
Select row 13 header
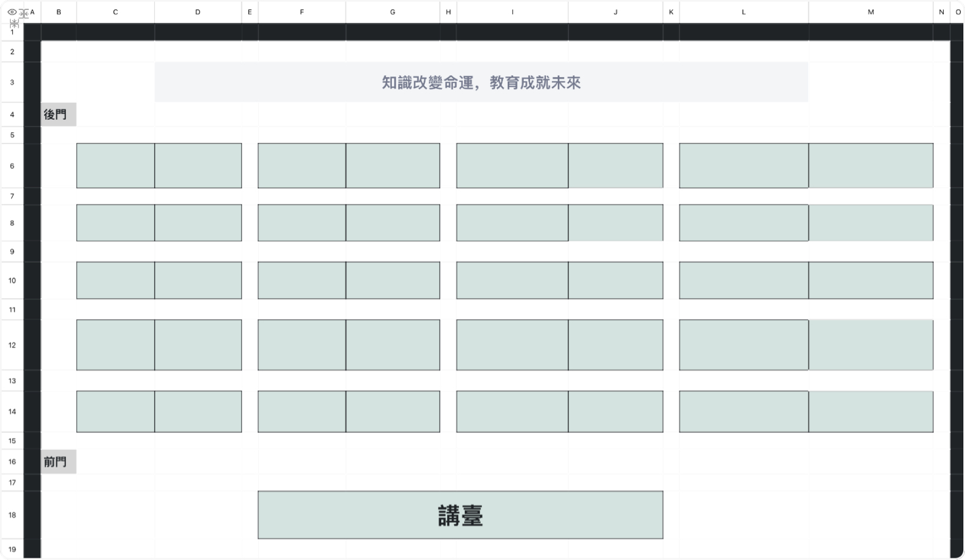(x=12, y=381)
